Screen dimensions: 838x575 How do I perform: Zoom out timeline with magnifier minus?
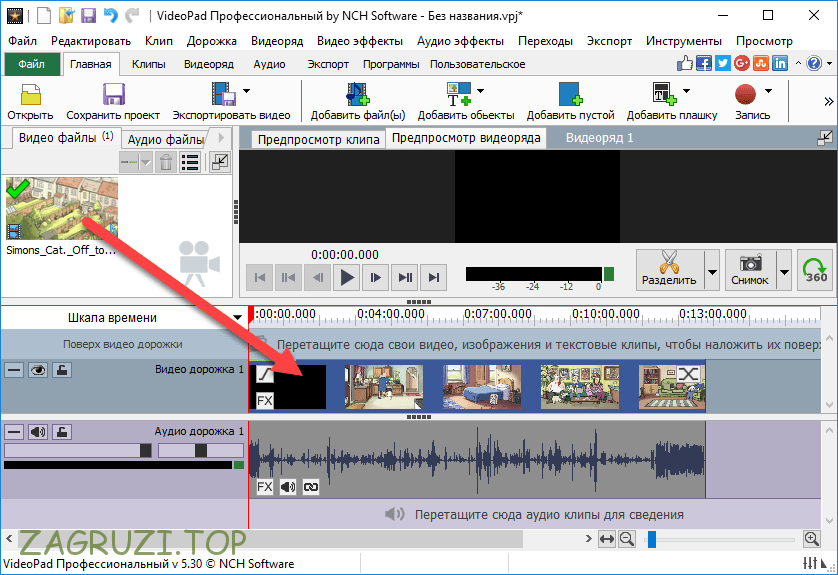click(627, 539)
